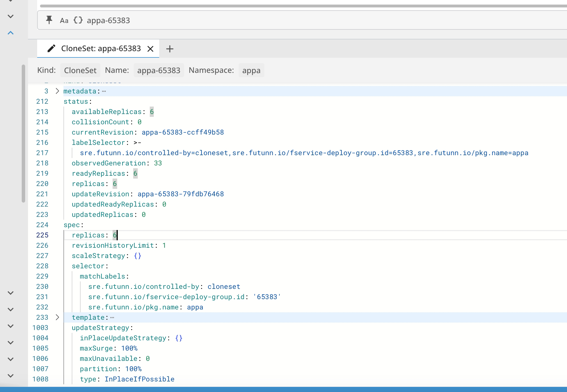567x392 pixels.
Task: Expand the folded metadata section
Action: click(57, 91)
